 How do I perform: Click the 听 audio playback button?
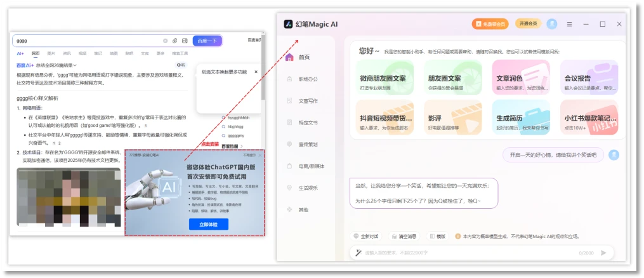[x=181, y=65]
